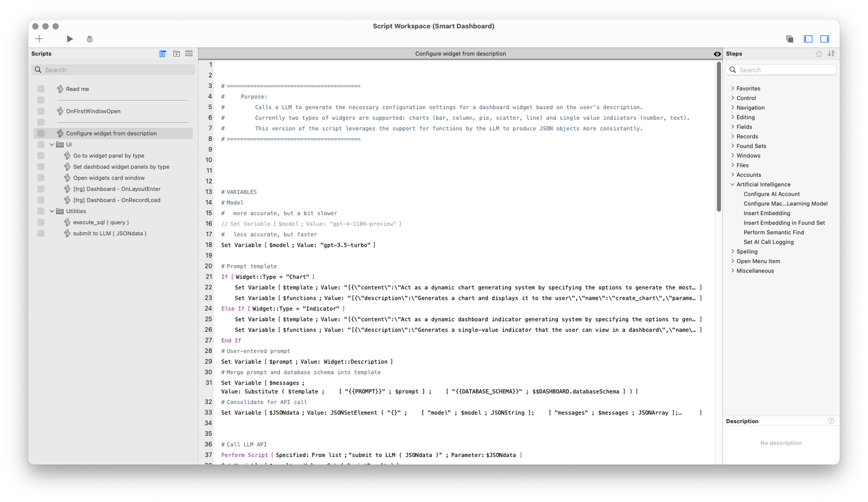
Task: Click Configure AI Account in Steps panel
Action: point(771,194)
